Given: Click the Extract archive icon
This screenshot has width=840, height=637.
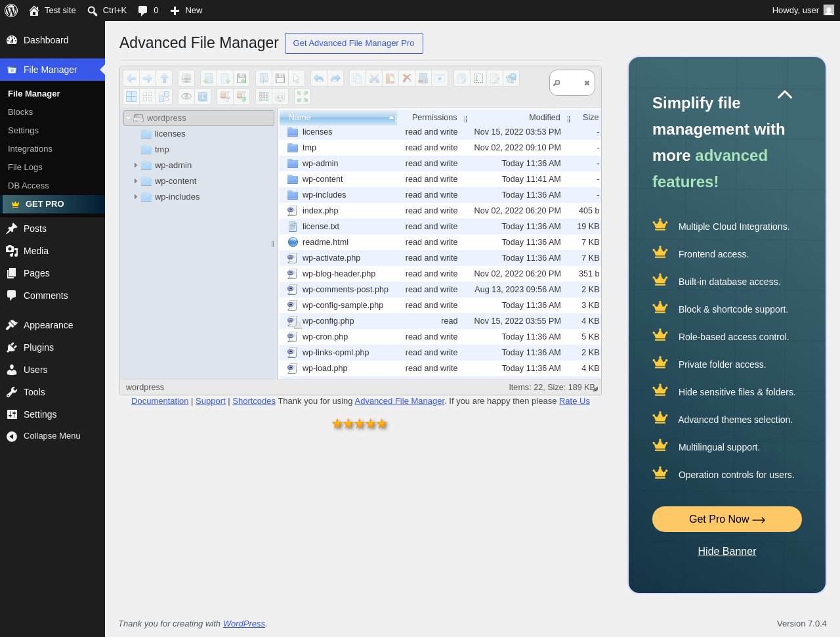Looking at the screenshot, I should point(225,97).
